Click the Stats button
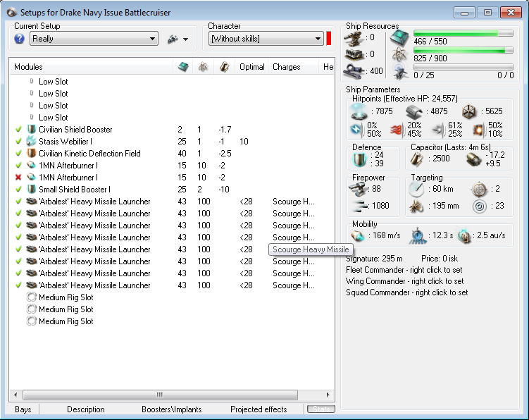Viewport: 529px width, 420px height. (x=320, y=409)
